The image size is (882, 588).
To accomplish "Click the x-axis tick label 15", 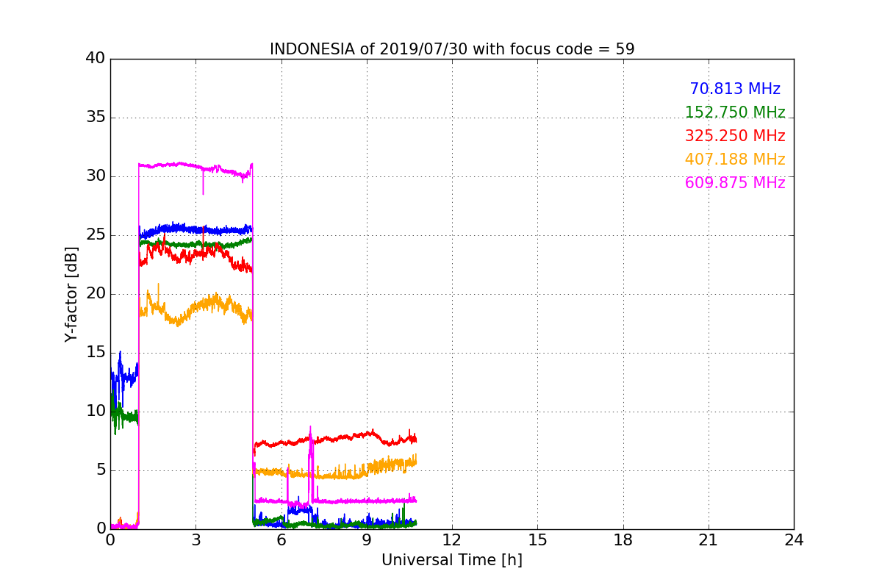I will click(x=537, y=540).
